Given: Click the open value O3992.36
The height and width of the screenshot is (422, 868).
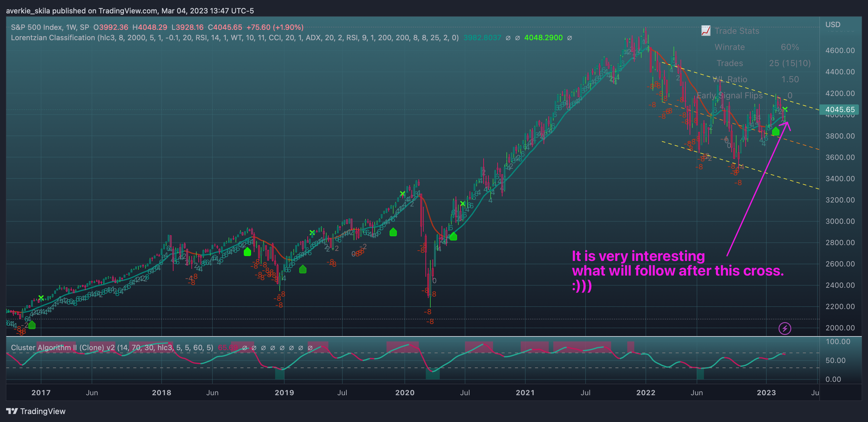Looking at the screenshot, I should click(x=111, y=27).
